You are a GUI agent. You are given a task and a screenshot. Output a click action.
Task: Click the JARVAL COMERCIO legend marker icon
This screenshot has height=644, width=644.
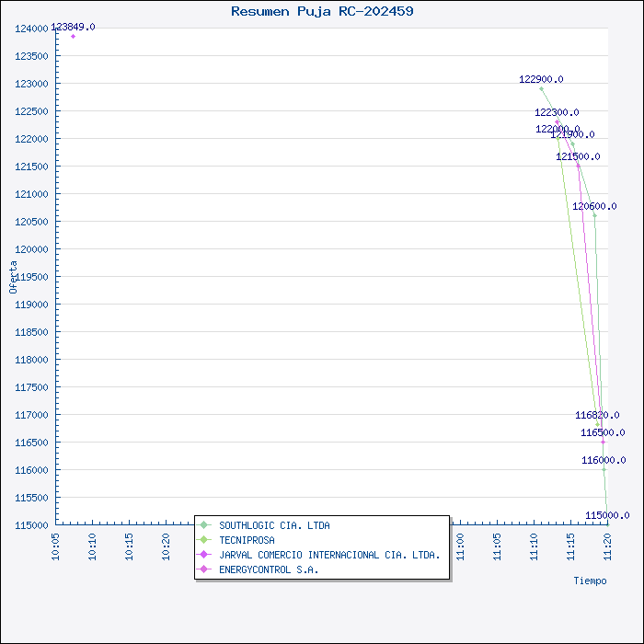click(204, 555)
